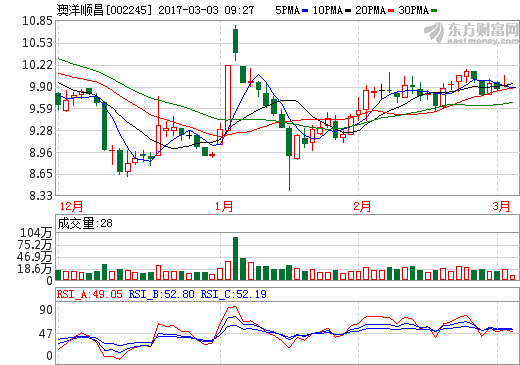Click the large red candlestick at start of January
The image size is (520, 365).
(x=228, y=98)
